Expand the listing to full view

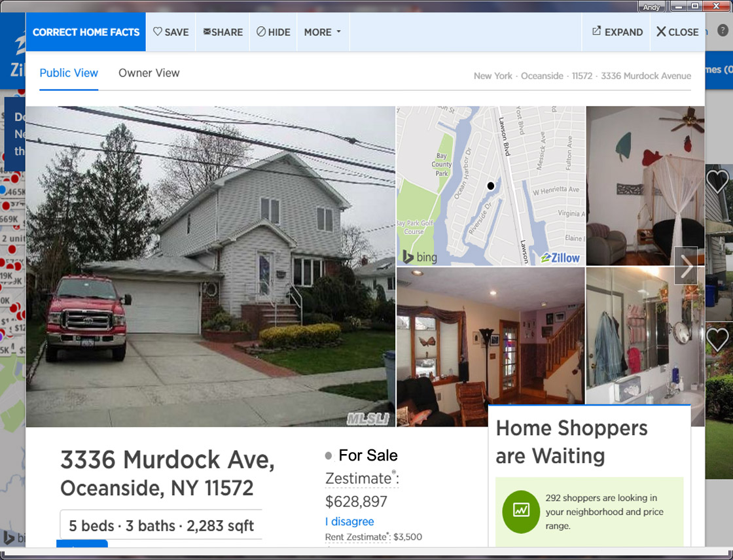coord(617,32)
